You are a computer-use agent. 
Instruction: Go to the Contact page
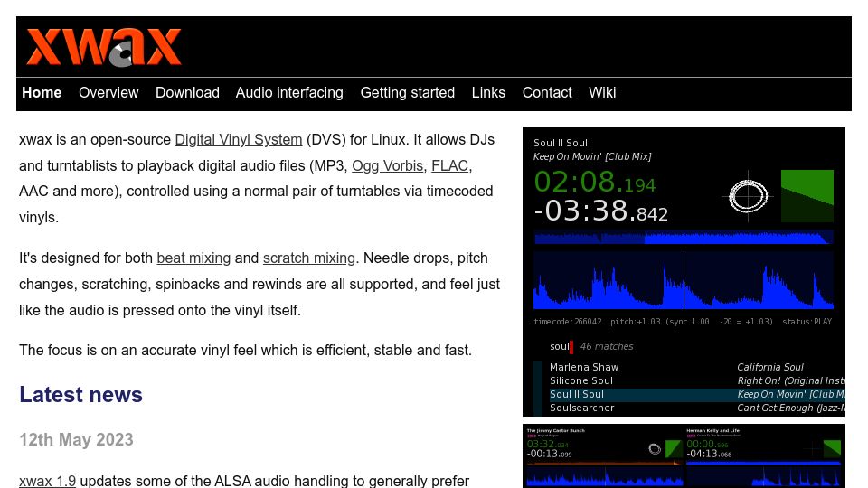(547, 92)
